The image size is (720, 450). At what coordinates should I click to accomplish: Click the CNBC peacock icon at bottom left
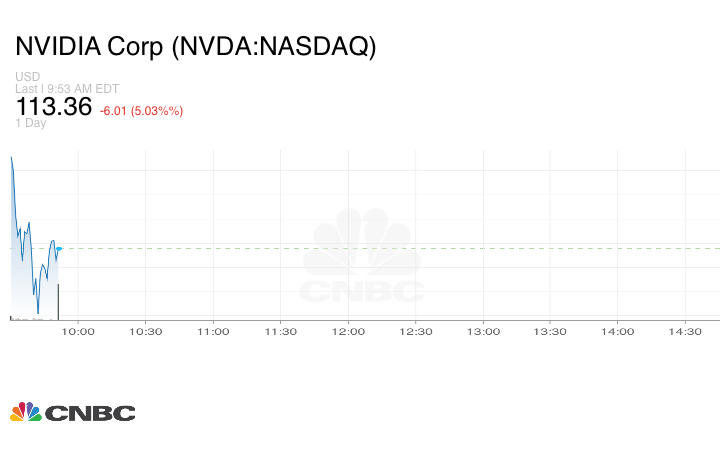click(x=25, y=412)
